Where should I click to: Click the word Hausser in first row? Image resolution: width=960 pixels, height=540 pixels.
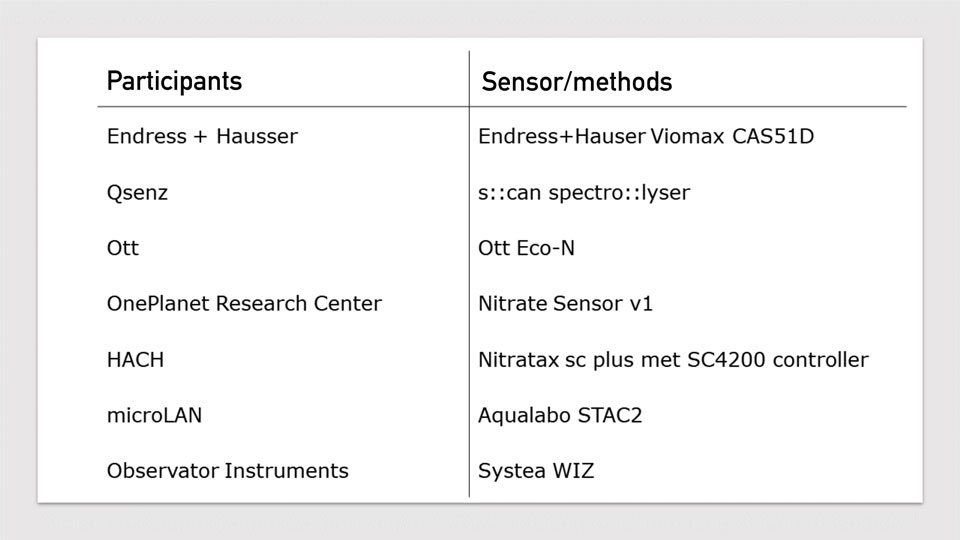(x=257, y=136)
